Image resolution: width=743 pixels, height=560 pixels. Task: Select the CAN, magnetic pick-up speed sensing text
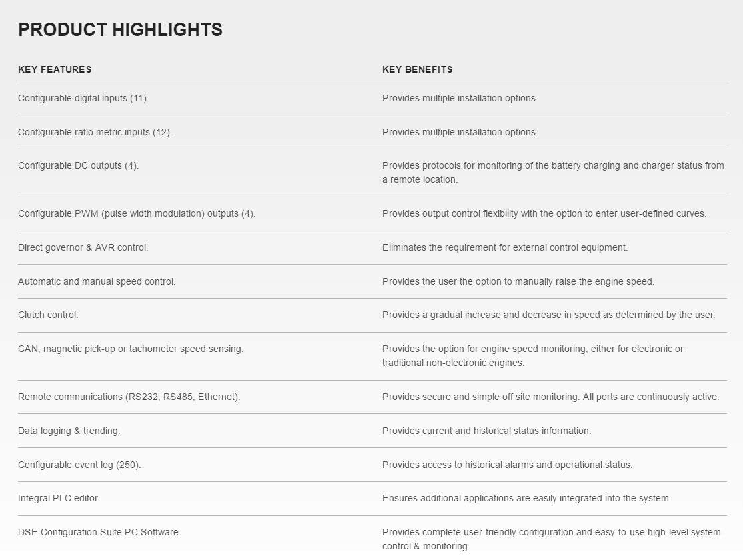(131, 349)
